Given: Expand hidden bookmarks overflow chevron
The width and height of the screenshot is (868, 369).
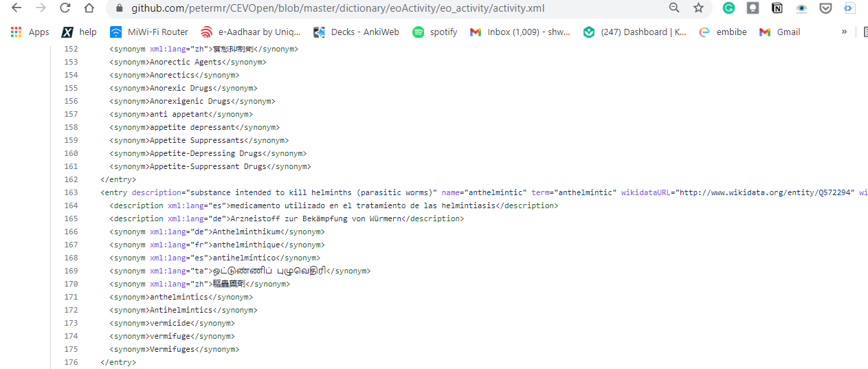Looking at the screenshot, I should tap(844, 32).
